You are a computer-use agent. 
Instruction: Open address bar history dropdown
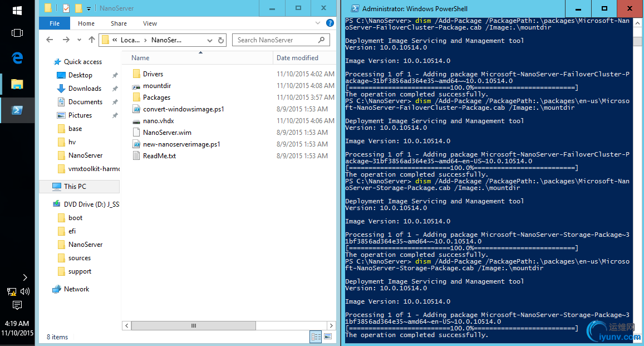(210, 40)
